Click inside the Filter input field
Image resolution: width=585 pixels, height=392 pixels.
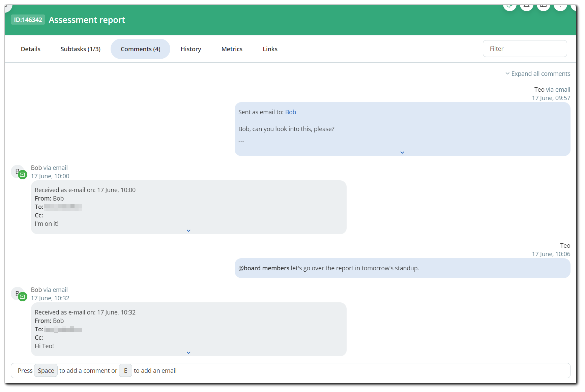coord(525,49)
